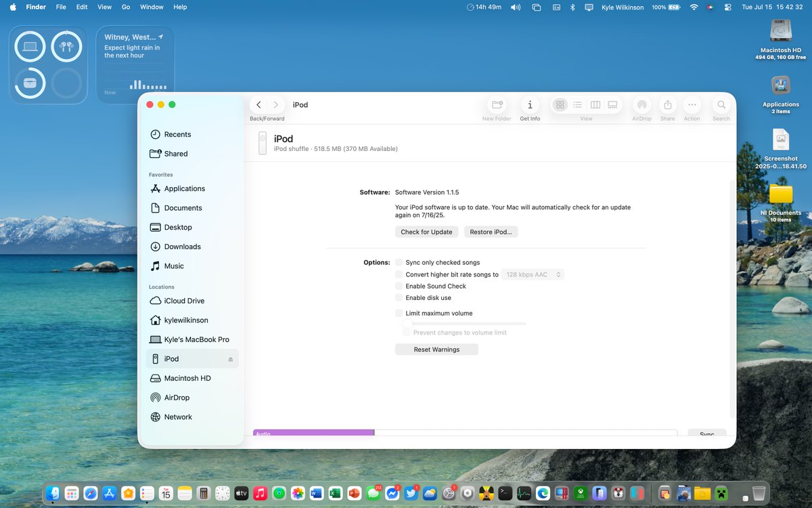Open the Window menu
Image resolution: width=812 pixels, height=508 pixels.
coord(152,7)
